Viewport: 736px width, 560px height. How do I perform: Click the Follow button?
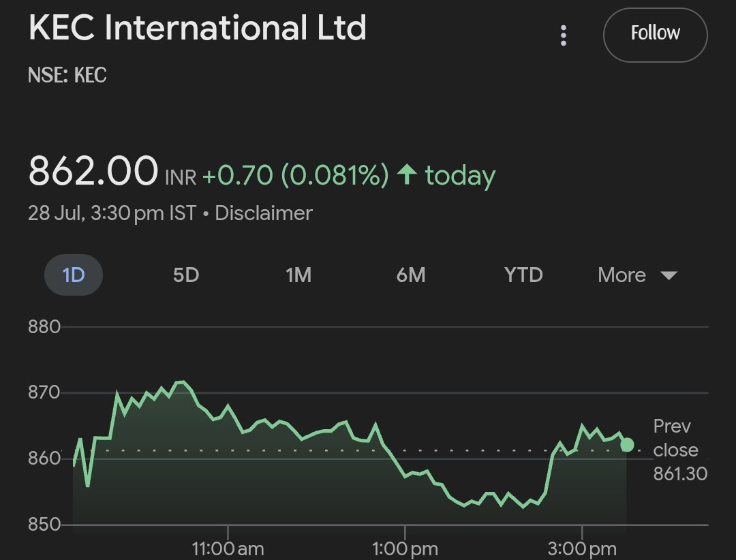(x=656, y=35)
